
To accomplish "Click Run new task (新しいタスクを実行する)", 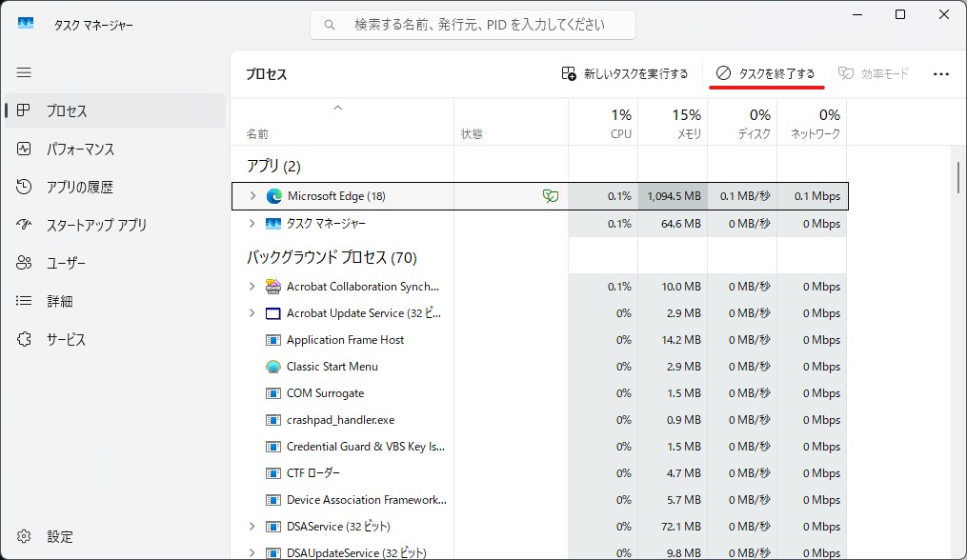I will pos(625,74).
